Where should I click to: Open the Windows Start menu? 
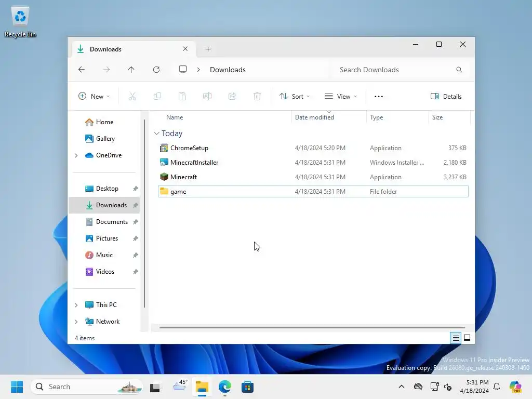(x=17, y=387)
